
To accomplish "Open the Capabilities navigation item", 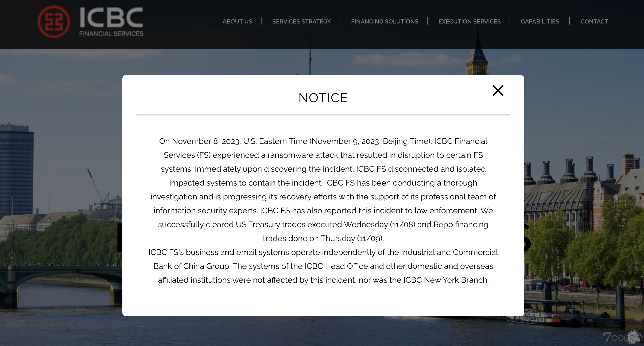I will [x=540, y=21].
